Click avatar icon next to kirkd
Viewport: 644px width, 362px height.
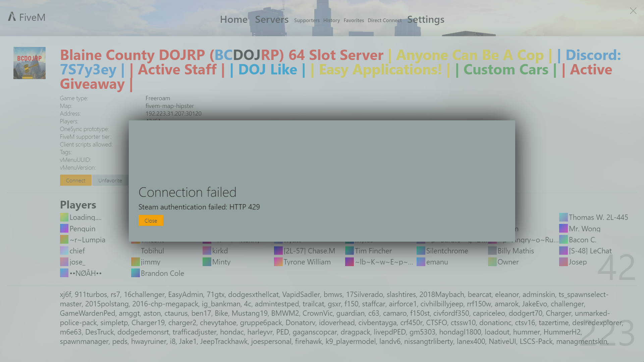point(207,250)
